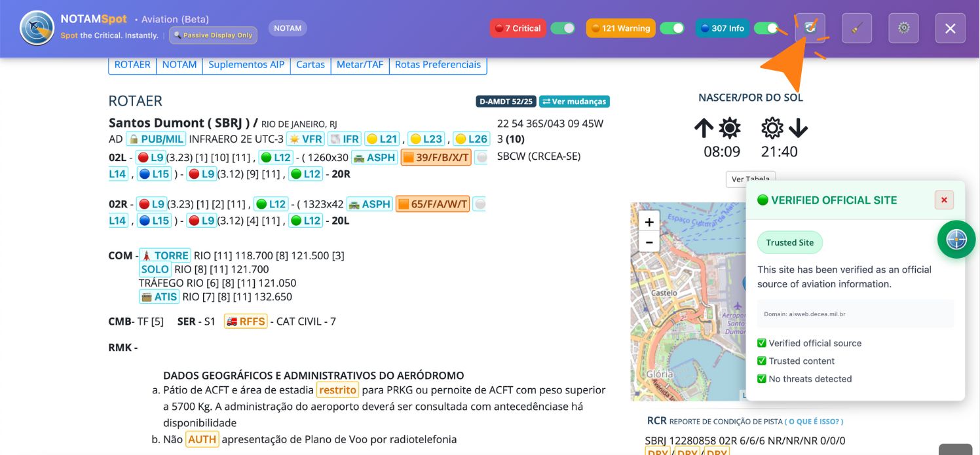This screenshot has height=455, width=980.
Task: Select the broom cleanup icon
Action: 857,28
